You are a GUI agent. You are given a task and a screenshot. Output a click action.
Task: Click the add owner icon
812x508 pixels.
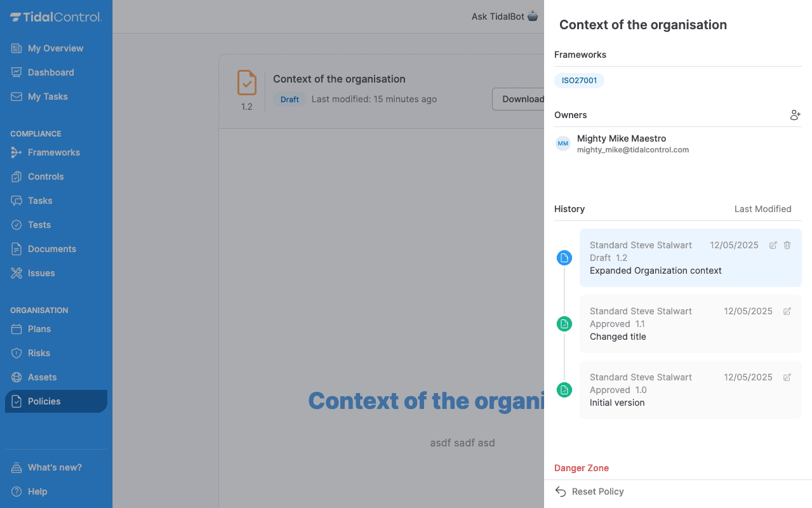point(795,115)
